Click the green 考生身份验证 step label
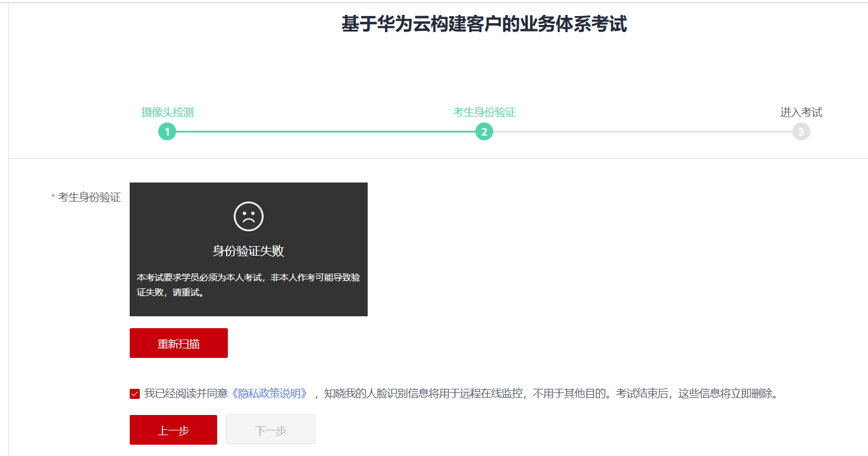Image resolution: width=868 pixels, height=456 pixels. pos(484,112)
